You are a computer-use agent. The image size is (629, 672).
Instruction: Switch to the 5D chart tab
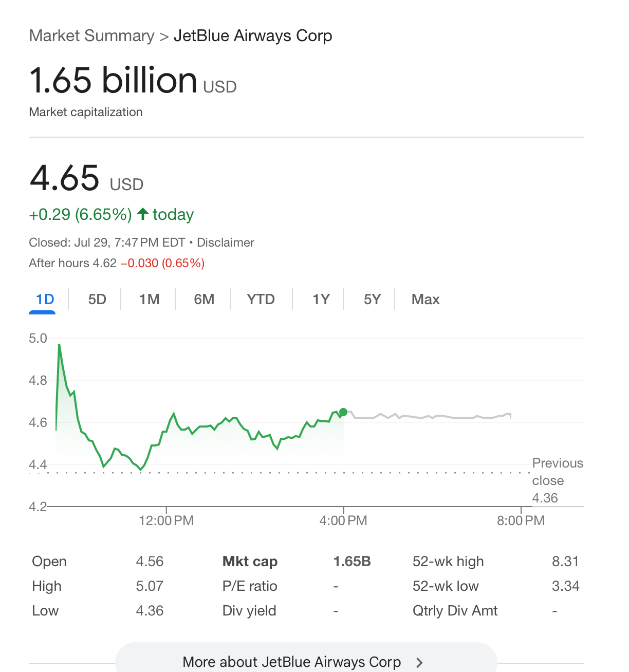97,299
